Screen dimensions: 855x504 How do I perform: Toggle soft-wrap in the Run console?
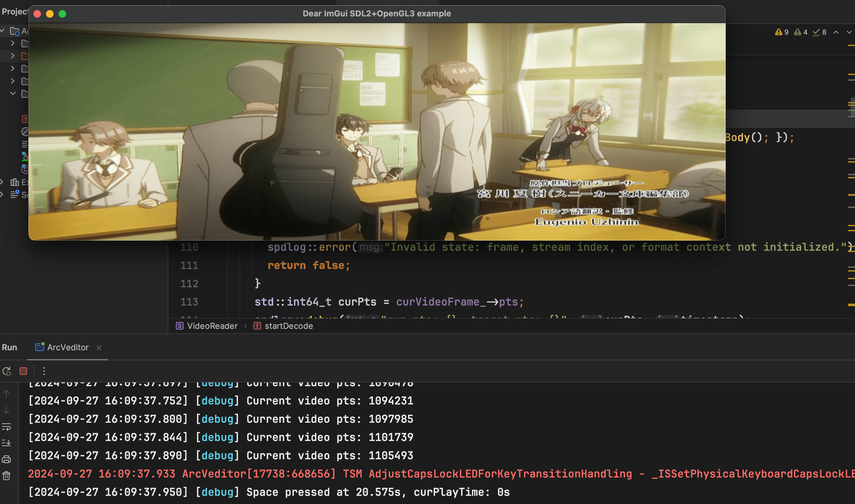[x=6, y=427]
